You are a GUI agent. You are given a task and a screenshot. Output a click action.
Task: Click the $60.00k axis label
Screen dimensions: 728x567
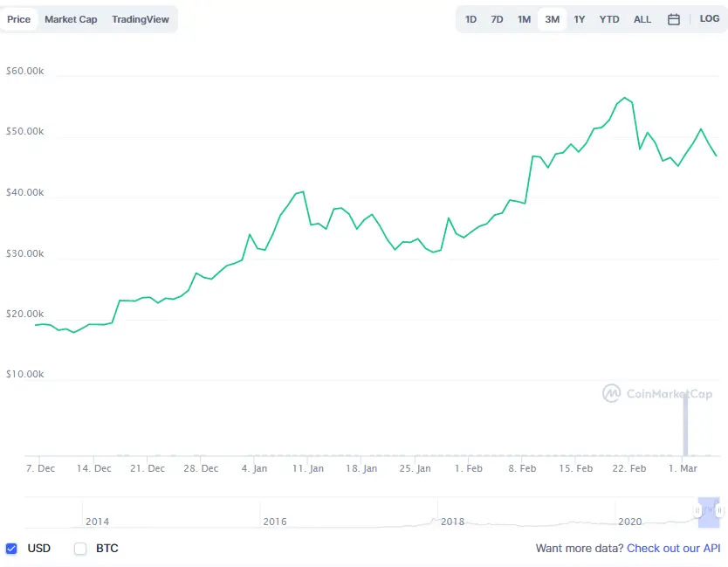pyautogui.click(x=25, y=71)
